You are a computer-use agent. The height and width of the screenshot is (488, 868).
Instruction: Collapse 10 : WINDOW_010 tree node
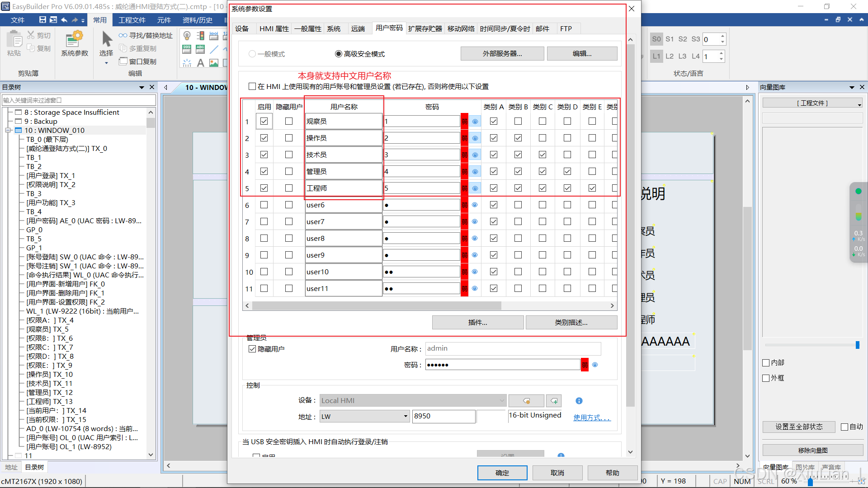pyautogui.click(x=8, y=131)
